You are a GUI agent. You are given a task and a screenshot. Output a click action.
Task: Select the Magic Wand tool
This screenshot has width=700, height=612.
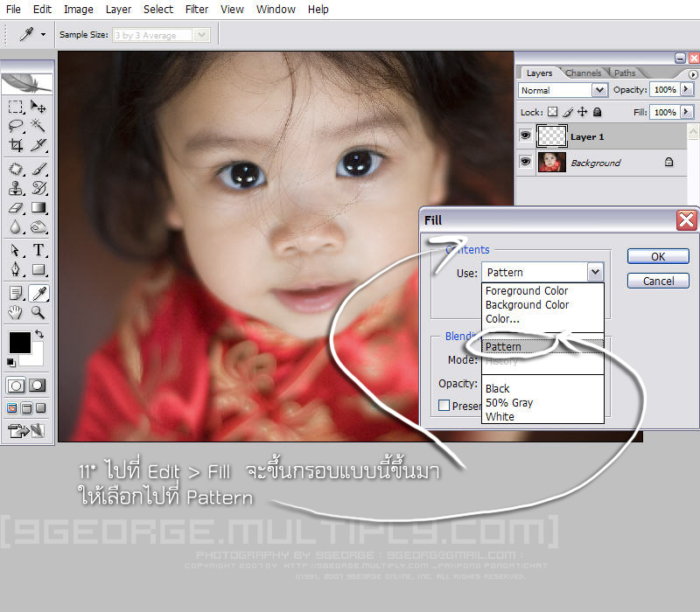coord(38,126)
